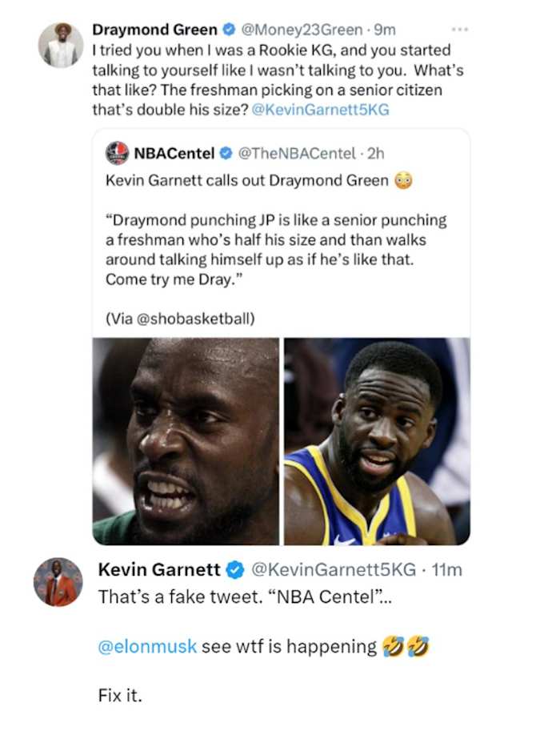This screenshot has width=560, height=731.
Task: Click the verified badge beside Draymond Green
Action: coord(229,30)
